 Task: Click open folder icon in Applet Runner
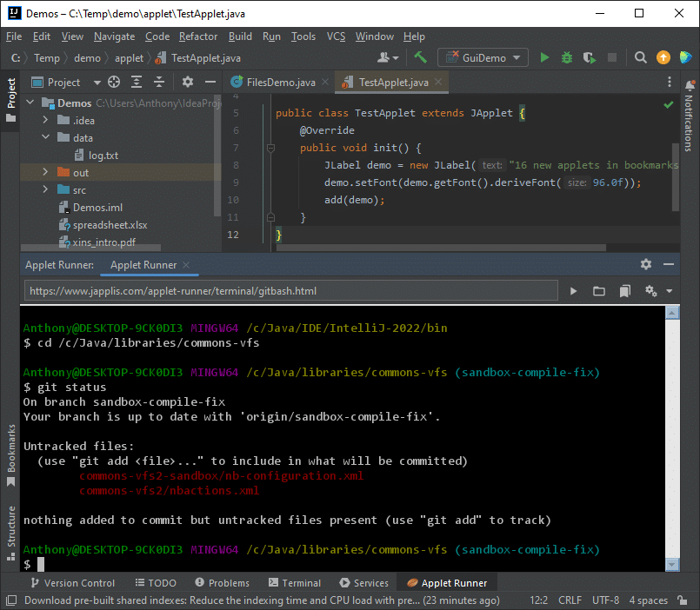[x=598, y=291]
